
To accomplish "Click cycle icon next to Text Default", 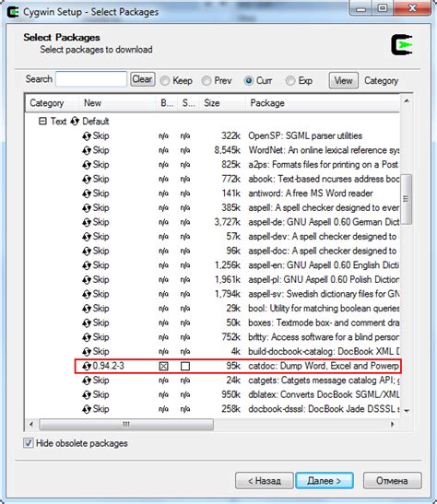I will point(75,122).
